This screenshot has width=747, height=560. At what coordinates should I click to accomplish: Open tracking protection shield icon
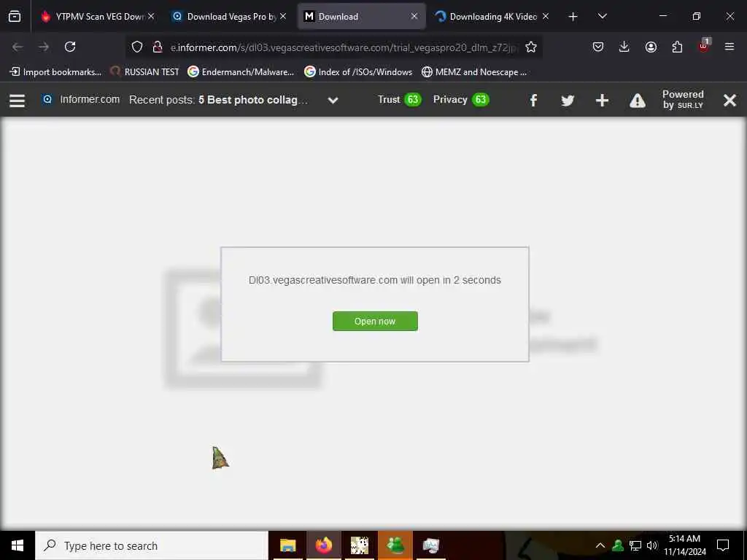[137, 47]
